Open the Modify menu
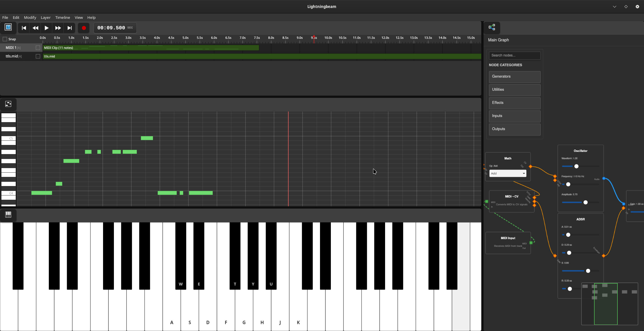 coord(30,17)
